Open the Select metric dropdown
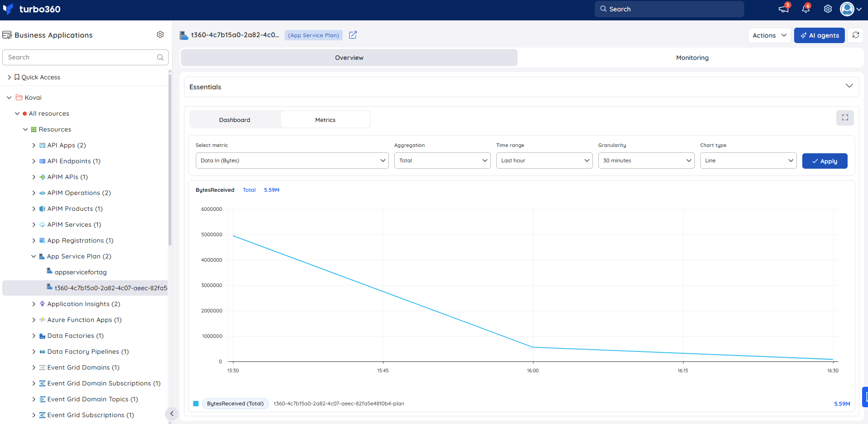This screenshot has width=868, height=424. coord(292,161)
